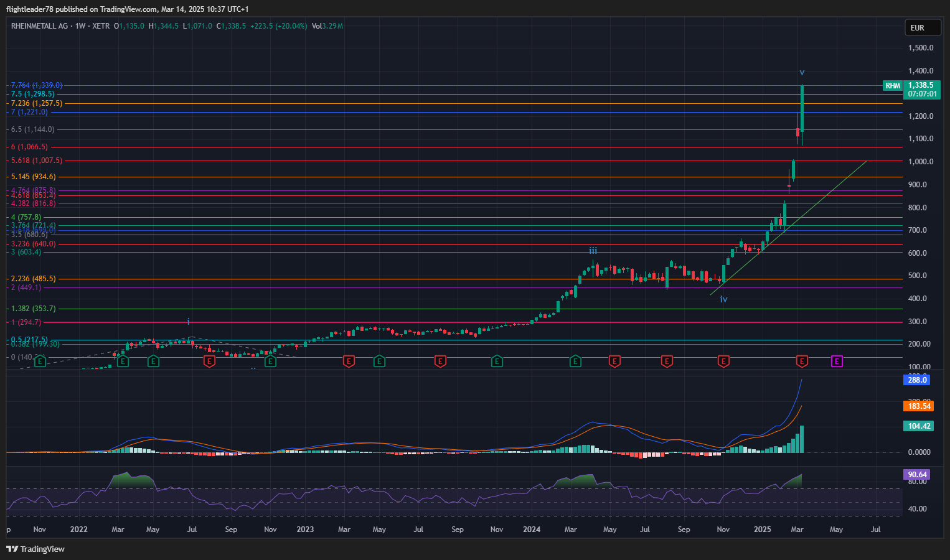This screenshot has height=560, width=950.
Task: Select the wave label 'iv' near Nov 2024
Action: [x=723, y=299]
